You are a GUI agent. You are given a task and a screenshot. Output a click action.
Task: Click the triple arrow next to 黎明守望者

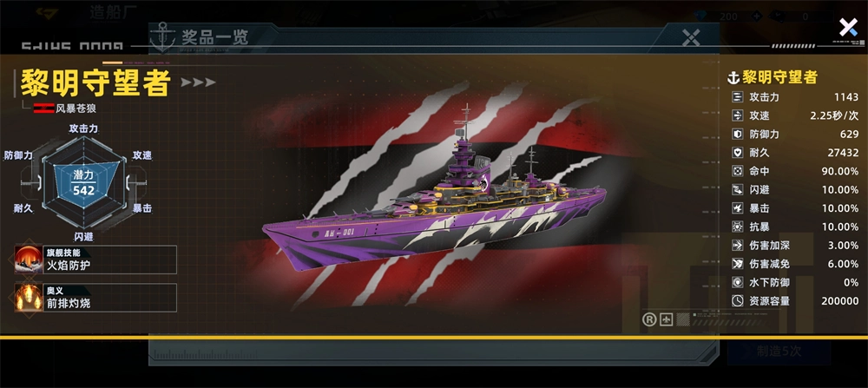[x=198, y=82]
